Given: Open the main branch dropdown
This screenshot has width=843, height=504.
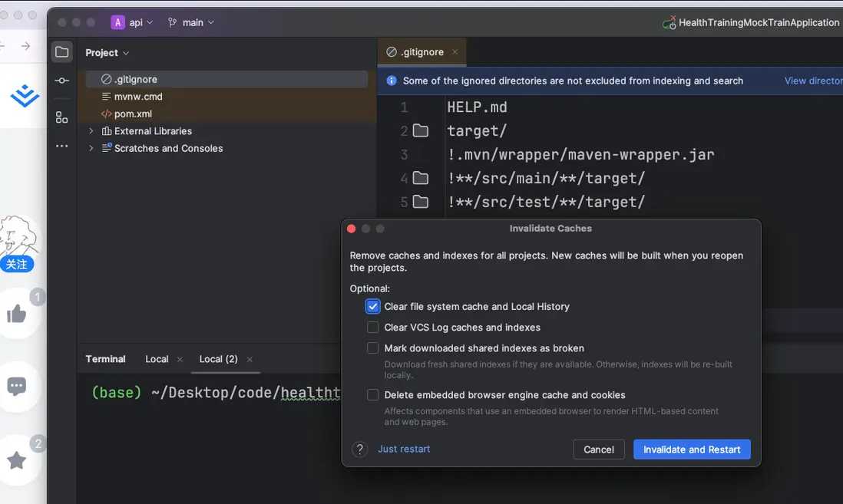Looking at the screenshot, I should click(191, 22).
